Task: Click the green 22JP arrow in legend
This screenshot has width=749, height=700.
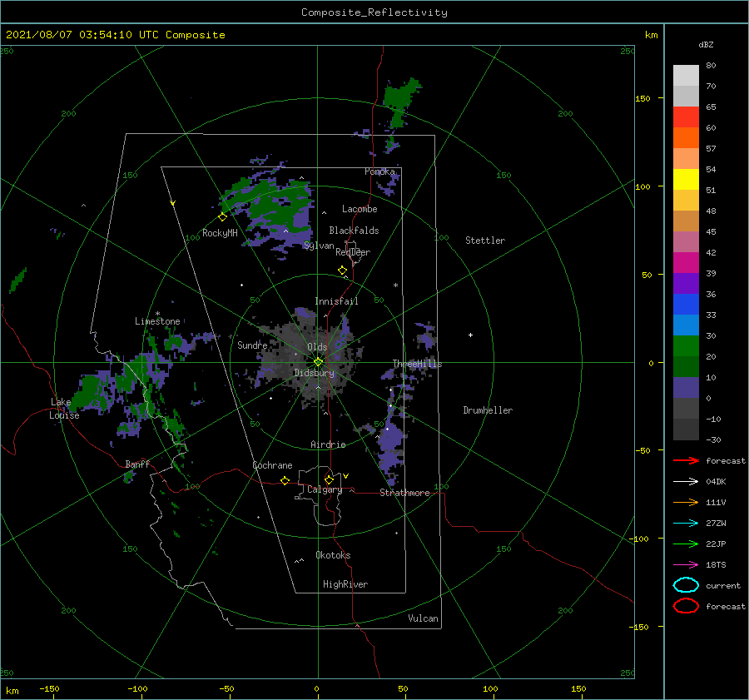Action: click(686, 544)
